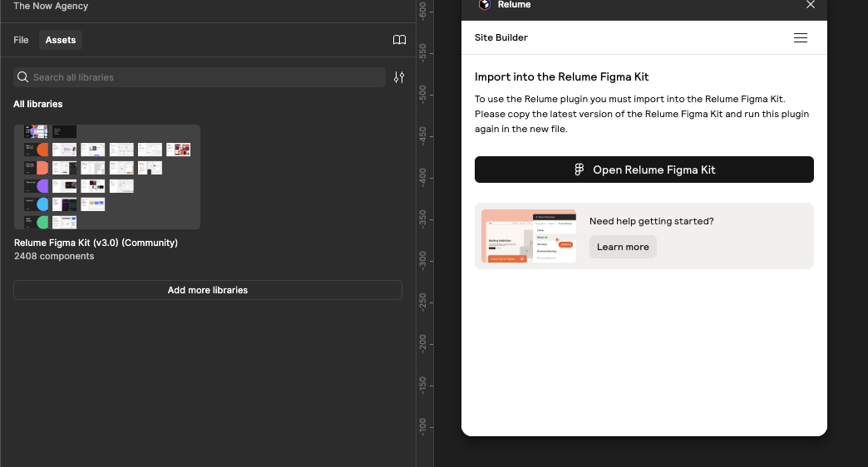Viewport: 868px width, 467px height.
Task: Click the 'Site Builder' header label
Action: point(501,37)
